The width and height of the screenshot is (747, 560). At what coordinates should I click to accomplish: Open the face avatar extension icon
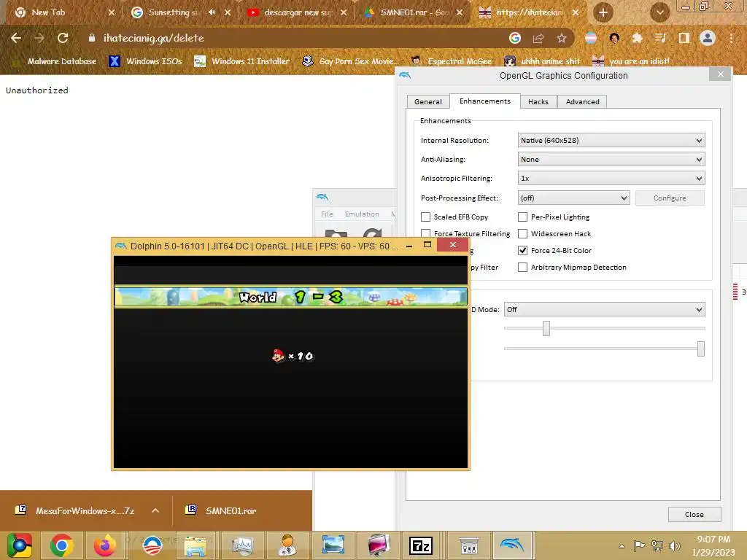coord(614,38)
